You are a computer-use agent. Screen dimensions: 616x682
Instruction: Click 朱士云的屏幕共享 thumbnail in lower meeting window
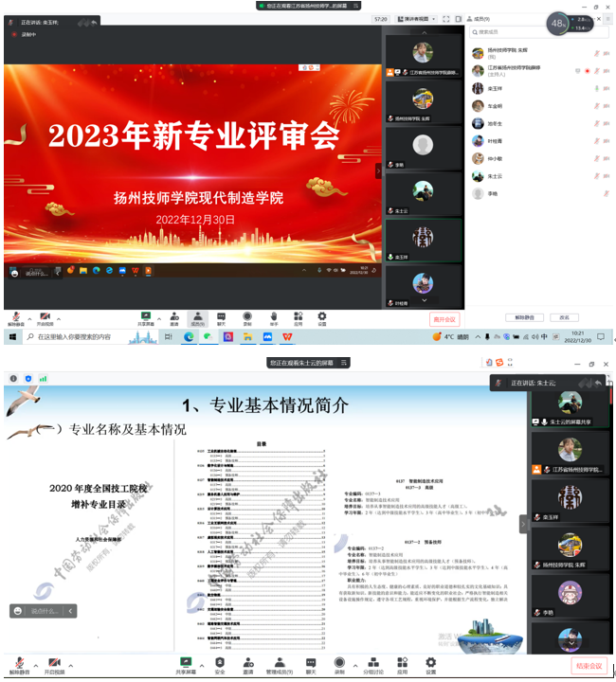570,407
